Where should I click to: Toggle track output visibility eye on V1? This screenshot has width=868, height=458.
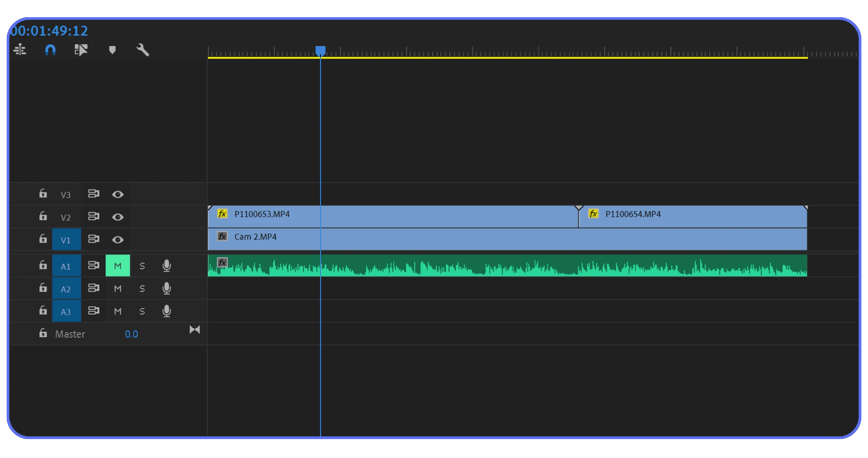(x=118, y=240)
